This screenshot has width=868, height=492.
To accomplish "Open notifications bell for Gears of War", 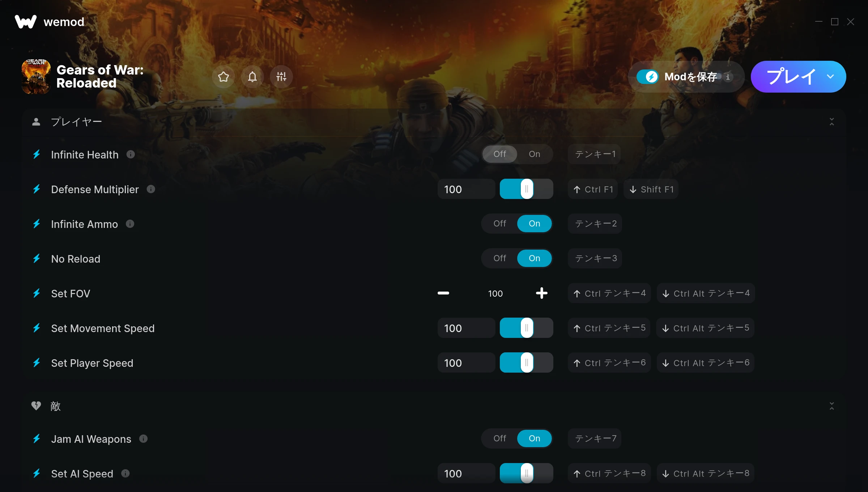I will coord(252,77).
